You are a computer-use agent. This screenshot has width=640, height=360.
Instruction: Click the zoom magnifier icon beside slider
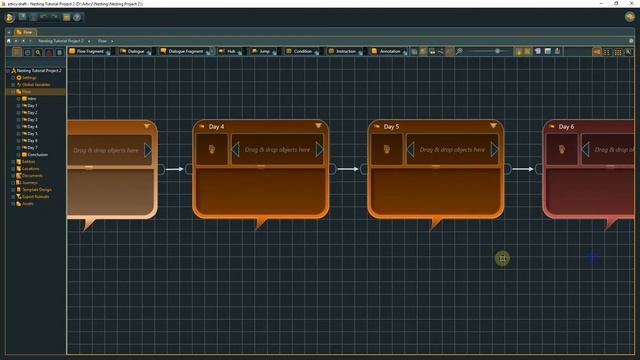point(459,51)
